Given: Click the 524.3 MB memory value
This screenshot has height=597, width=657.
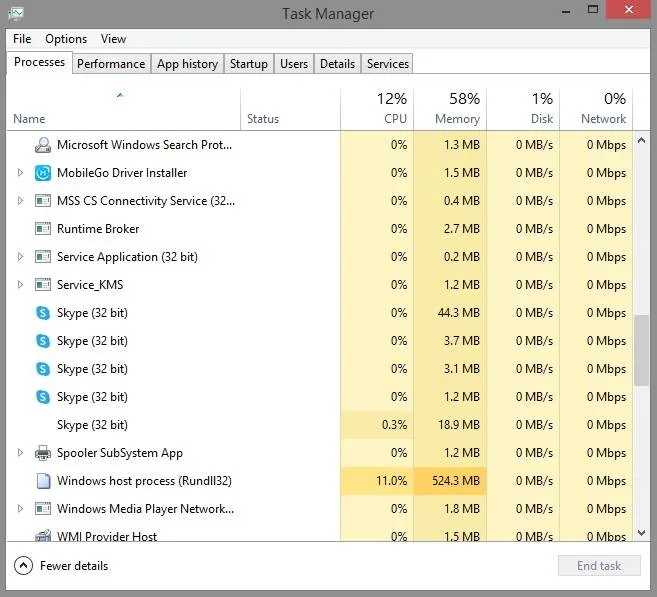Looking at the screenshot, I should pyautogui.click(x=455, y=481).
